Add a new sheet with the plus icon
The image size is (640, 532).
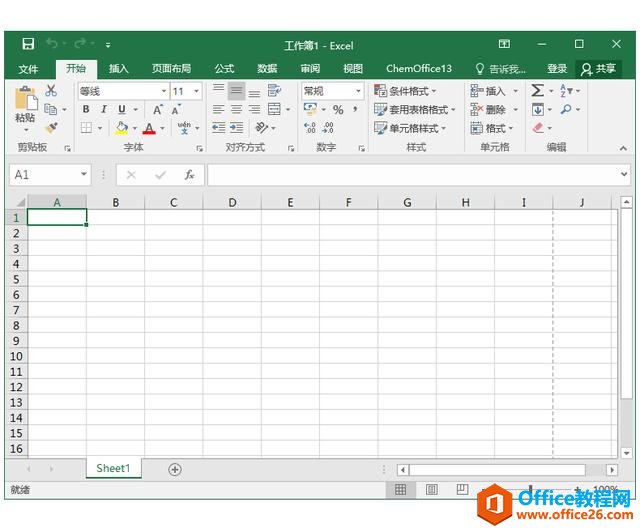175,470
